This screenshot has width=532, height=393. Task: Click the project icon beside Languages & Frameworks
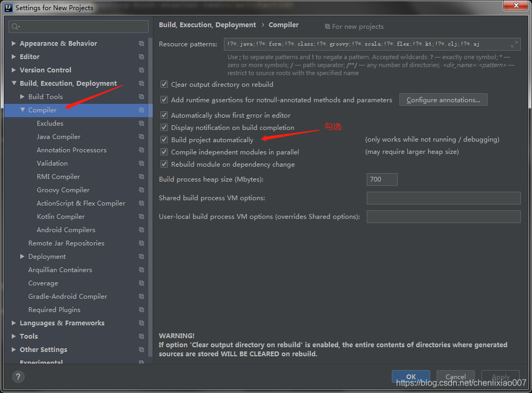[141, 323]
